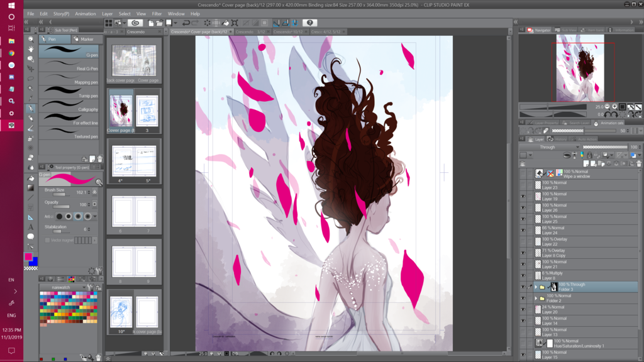The width and height of the screenshot is (644, 362).
Task: Select the Zoom magnifier tool
Action: pos(31,39)
